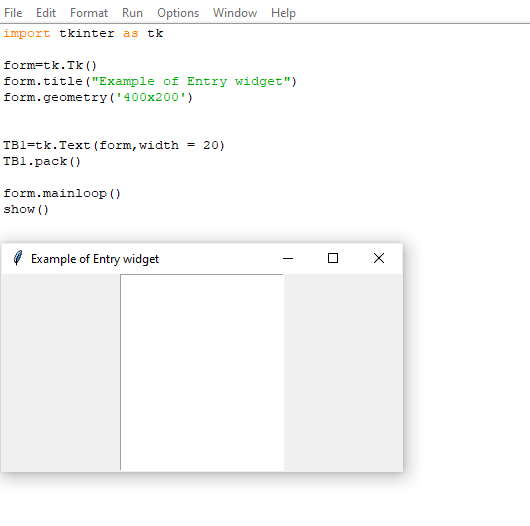Click the 'TB1=tk.Text(form,width = 20)' line

coord(114,145)
